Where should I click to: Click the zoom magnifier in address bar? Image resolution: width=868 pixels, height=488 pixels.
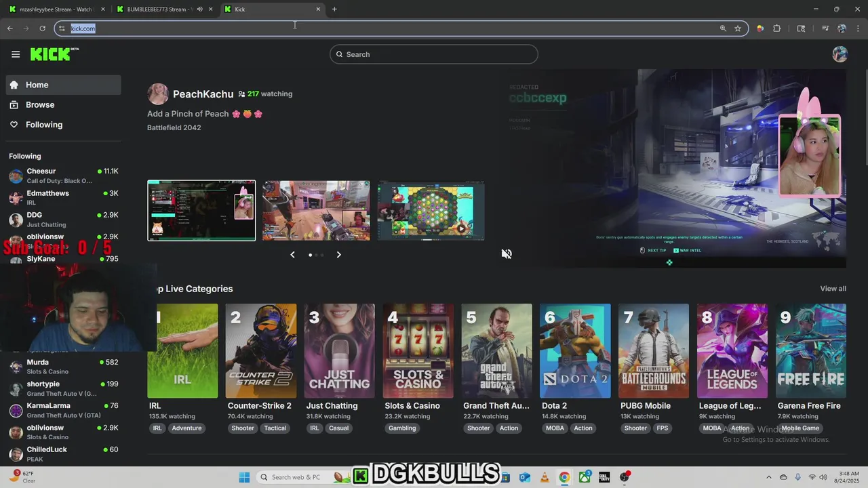pyautogui.click(x=723, y=28)
